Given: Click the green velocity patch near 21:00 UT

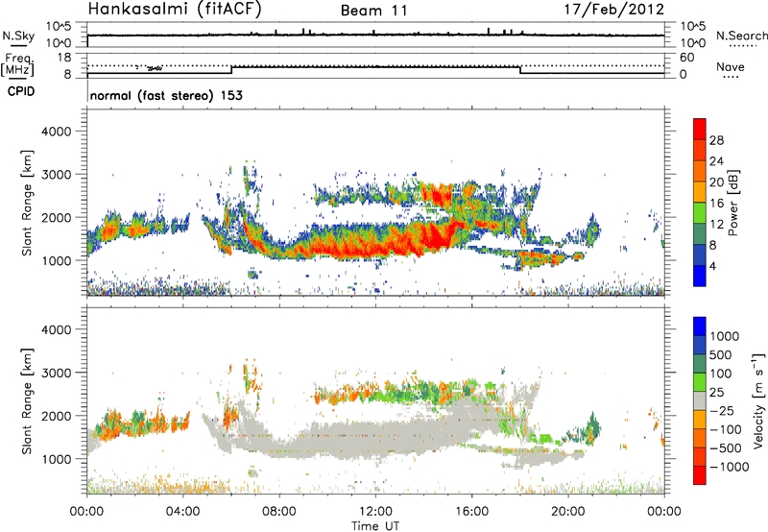Looking at the screenshot, I should click(x=592, y=427).
